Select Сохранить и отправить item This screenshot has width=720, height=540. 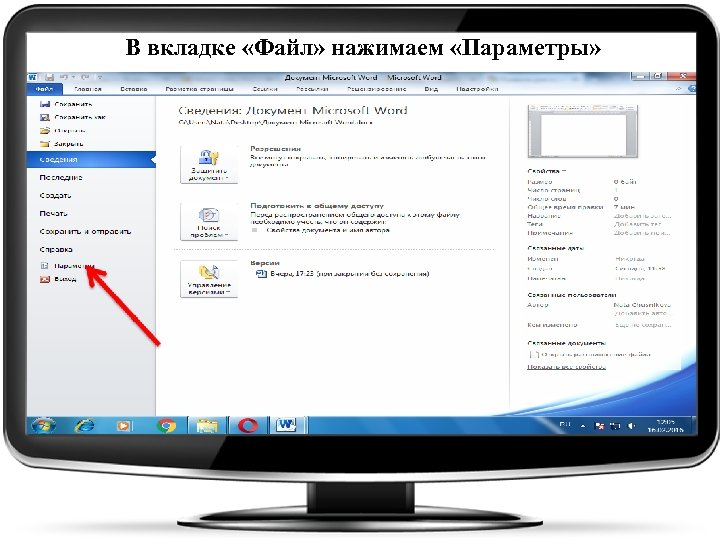tap(85, 231)
